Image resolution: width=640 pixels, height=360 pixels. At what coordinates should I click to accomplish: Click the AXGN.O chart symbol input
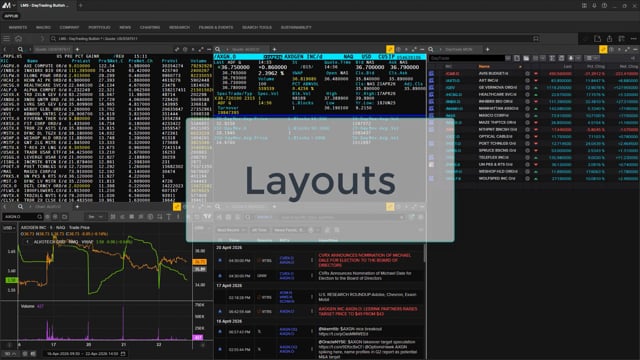(23, 217)
